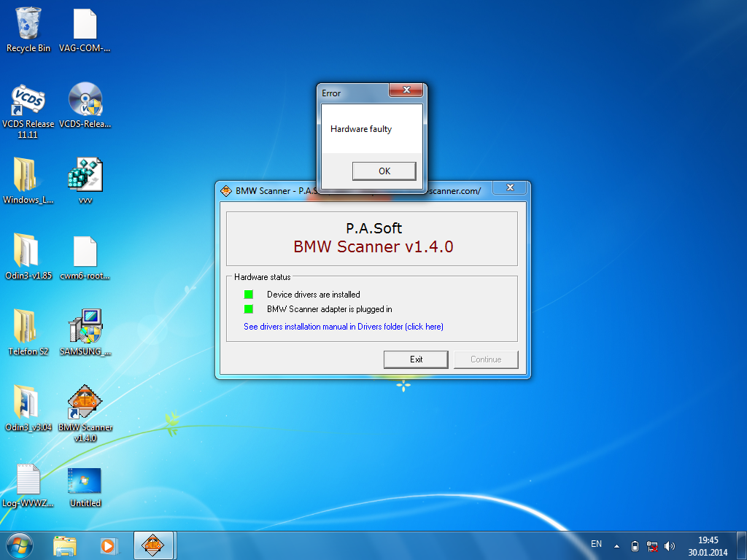Screen dimensions: 747x560
Task: Select the Telefon S2 folder
Action: pos(28,332)
